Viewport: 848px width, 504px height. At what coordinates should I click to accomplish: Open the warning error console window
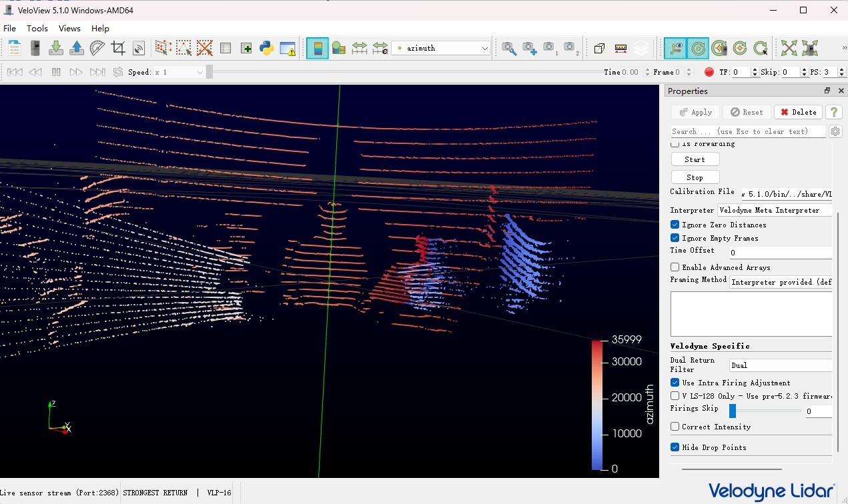point(288,48)
